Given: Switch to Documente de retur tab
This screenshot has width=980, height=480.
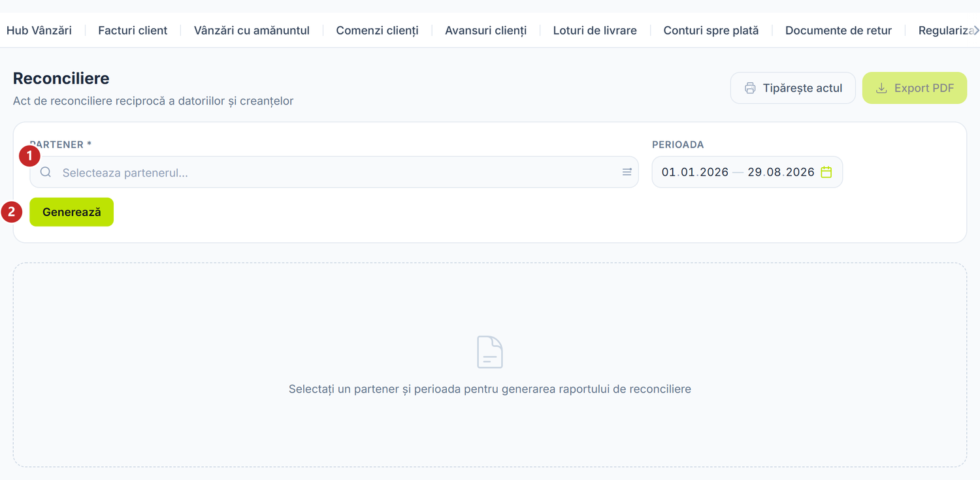Looking at the screenshot, I should (x=838, y=30).
